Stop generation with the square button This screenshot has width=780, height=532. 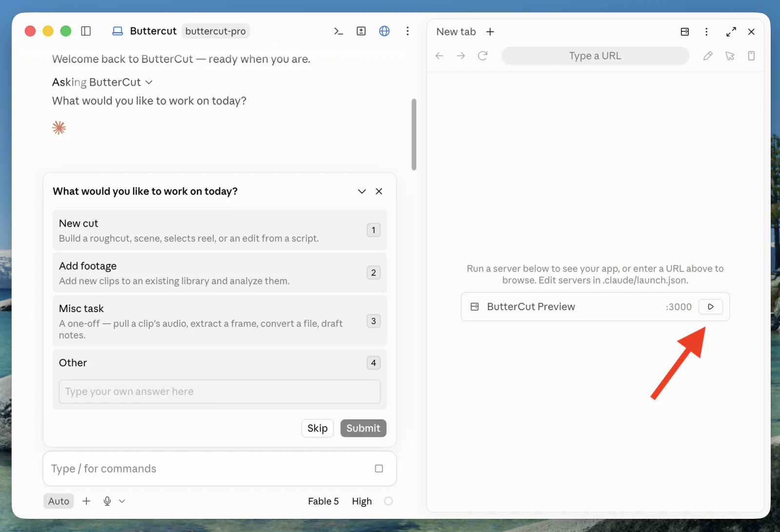click(379, 469)
